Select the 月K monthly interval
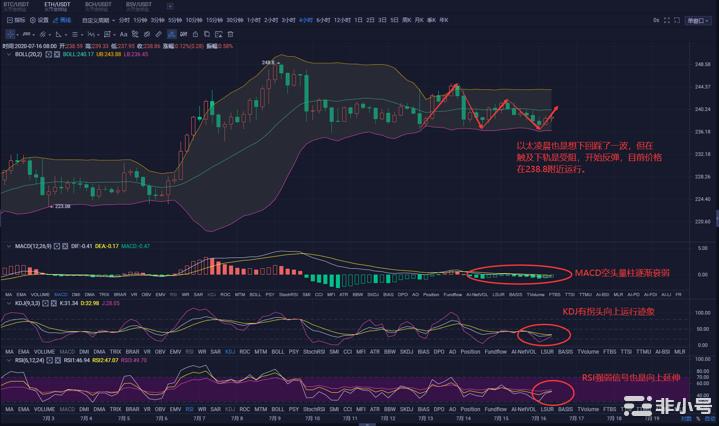This screenshot has width=719, height=426. (x=419, y=20)
